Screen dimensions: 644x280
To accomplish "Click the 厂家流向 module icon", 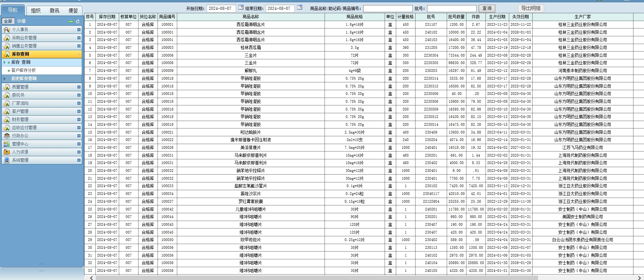I will coord(6,103).
